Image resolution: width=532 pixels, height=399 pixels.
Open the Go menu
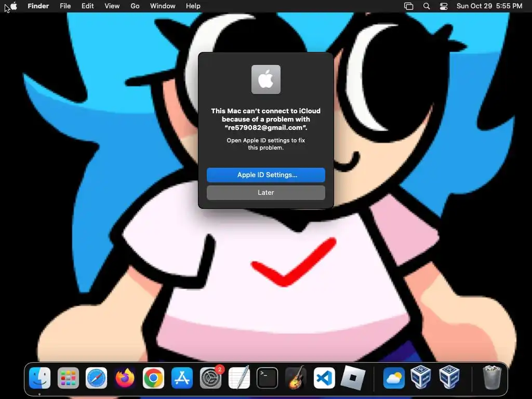click(x=135, y=6)
